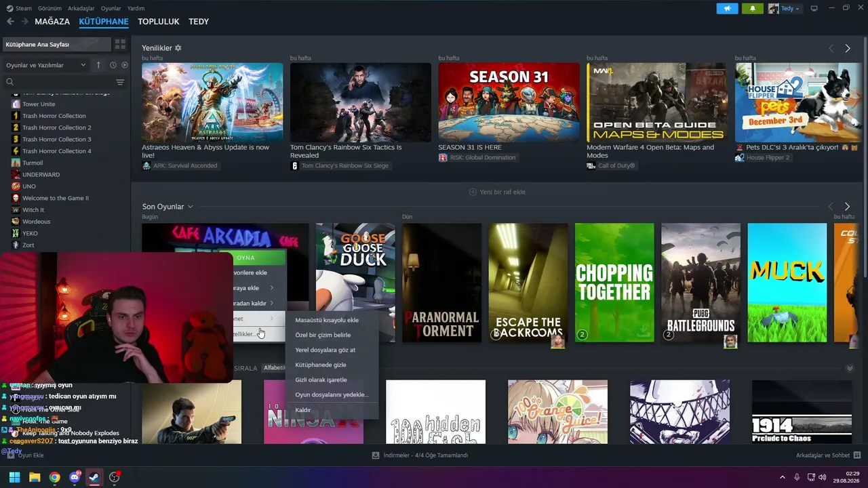Screen dimensions: 868x488
Task: Open the Tedy account dropdown
Action: [x=785, y=9]
